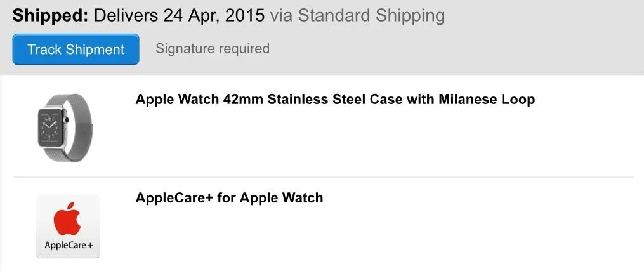Image resolution: width=644 pixels, height=271 pixels.
Task: Open AppleCare+ for Apple Watch item title
Action: tap(229, 197)
